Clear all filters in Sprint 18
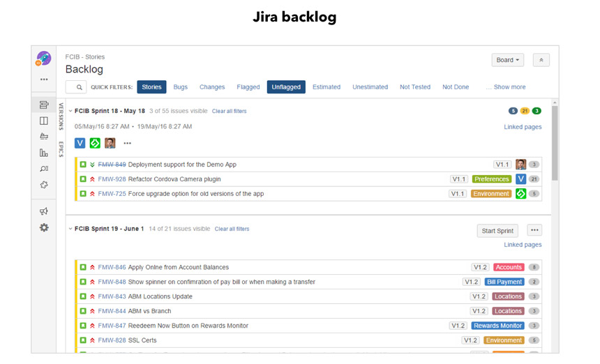This screenshot has height=364, width=600. coord(230,111)
